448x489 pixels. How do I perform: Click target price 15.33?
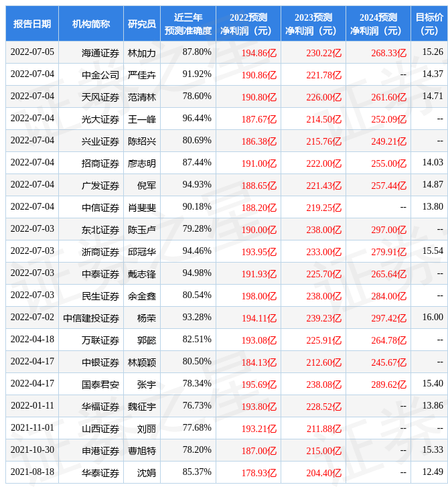click(x=433, y=449)
